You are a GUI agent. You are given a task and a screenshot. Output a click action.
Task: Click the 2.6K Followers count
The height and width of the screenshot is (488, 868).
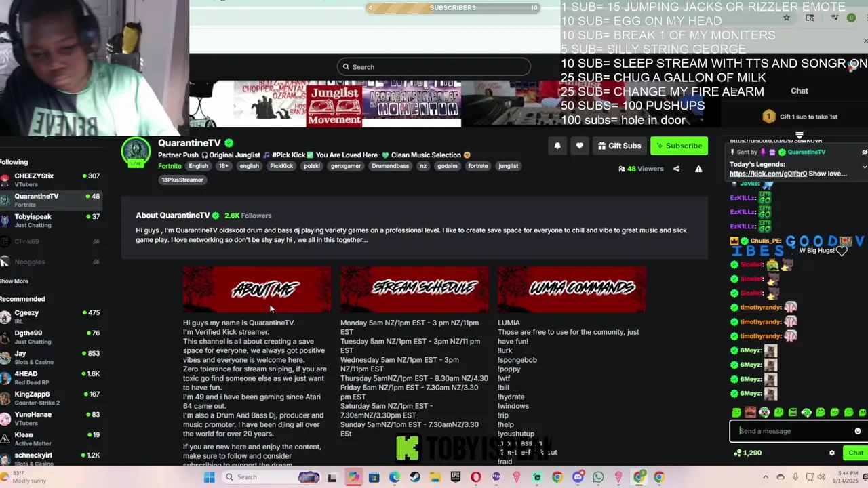pyautogui.click(x=248, y=216)
